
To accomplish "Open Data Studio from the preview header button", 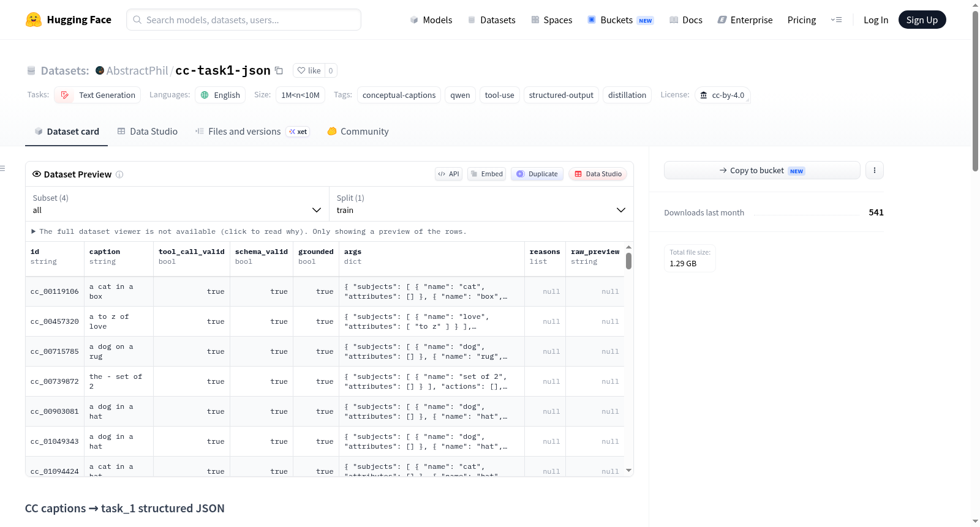I will [598, 174].
